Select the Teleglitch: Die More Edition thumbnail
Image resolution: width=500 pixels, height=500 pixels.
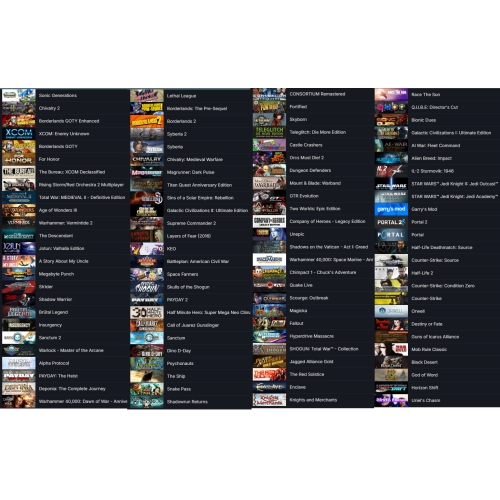point(269,132)
